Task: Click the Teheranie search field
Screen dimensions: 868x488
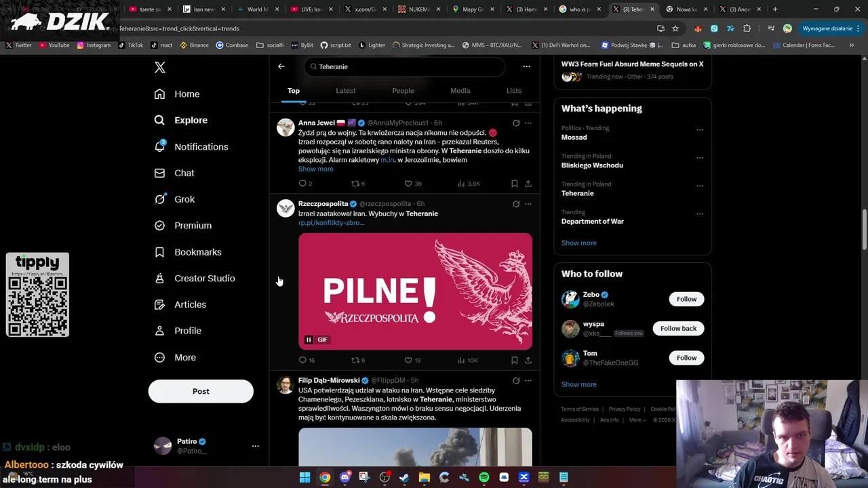Action: click(x=405, y=66)
